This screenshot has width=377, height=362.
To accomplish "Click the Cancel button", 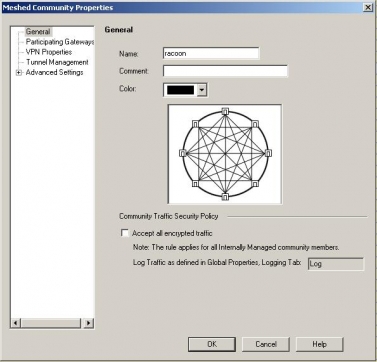I will [x=266, y=344].
